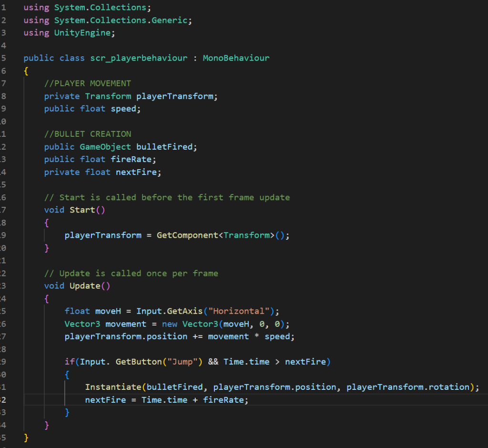The height and width of the screenshot is (448, 488).
Task: Click the Start method name in void Start()
Action: point(82,210)
